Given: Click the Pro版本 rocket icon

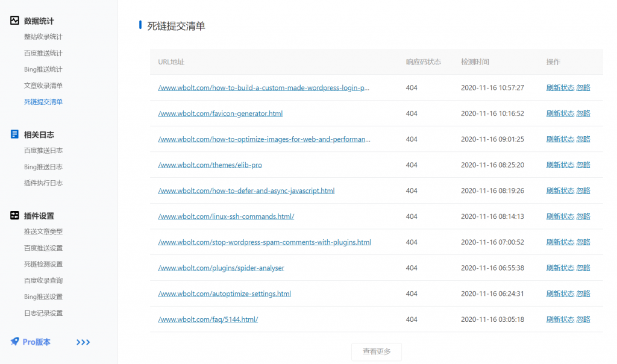Looking at the screenshot, I should [15, 342].
